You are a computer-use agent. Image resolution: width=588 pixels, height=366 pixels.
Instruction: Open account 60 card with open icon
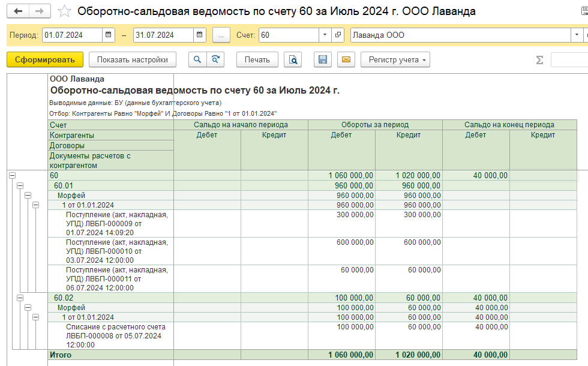pos(338,35)
